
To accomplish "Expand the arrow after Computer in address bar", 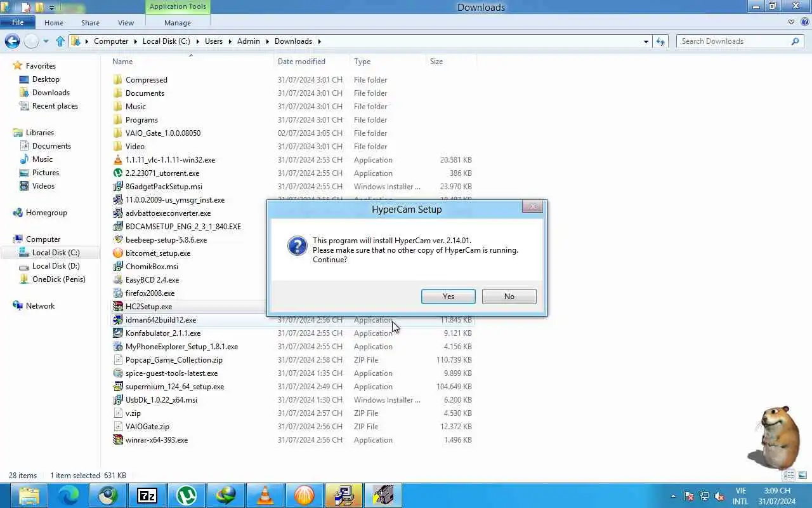I will coord(135,41).
